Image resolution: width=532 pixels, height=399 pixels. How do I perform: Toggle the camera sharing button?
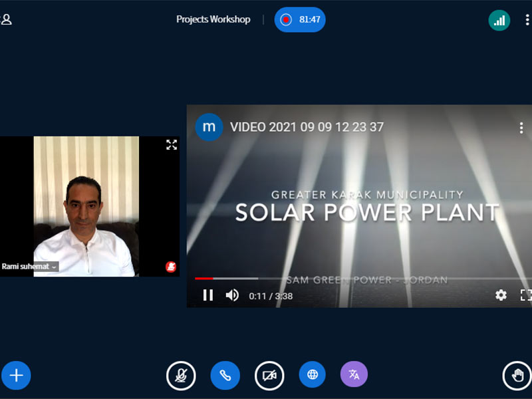point(269,376)
